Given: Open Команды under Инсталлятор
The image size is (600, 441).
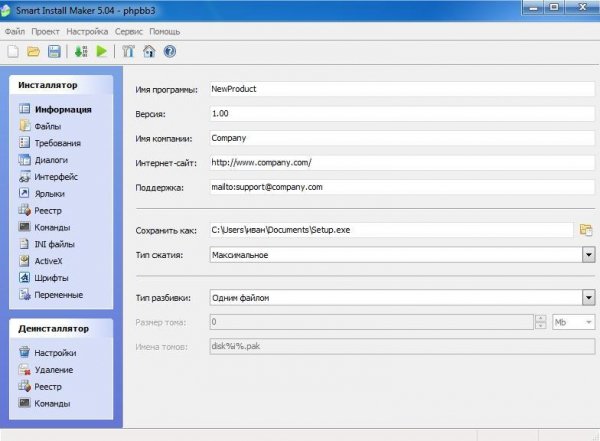Looking at the screenshot, I should 52,227.
